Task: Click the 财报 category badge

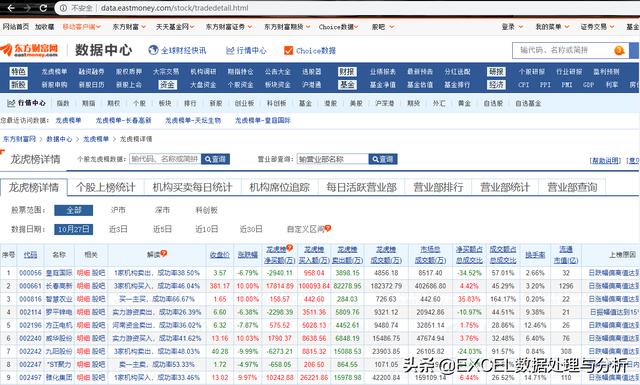Action: (347, 71)
